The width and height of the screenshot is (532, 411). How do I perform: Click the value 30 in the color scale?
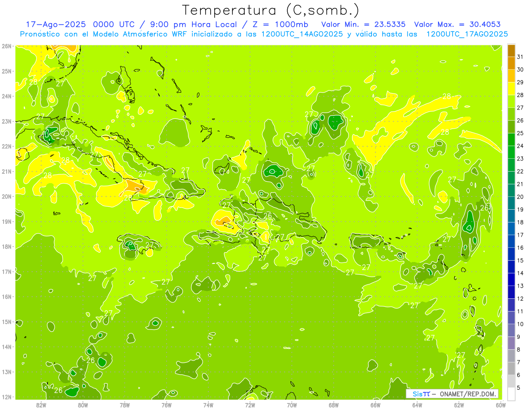tap(520, 70)
